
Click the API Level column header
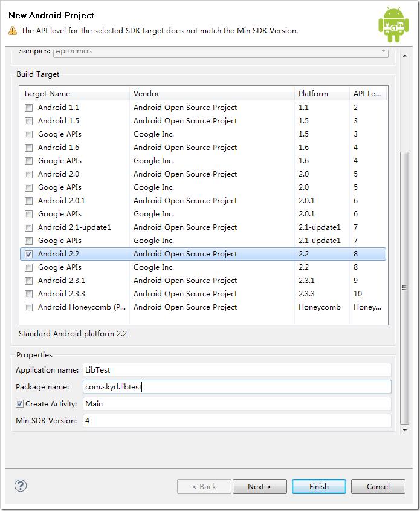[x=368, y=94]
